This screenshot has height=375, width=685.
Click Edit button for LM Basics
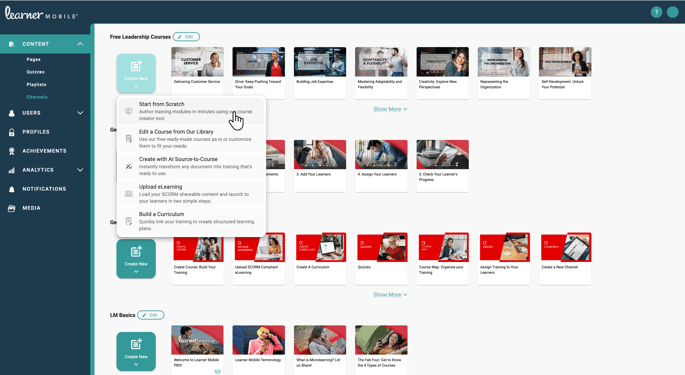click(x=151, y=315)
